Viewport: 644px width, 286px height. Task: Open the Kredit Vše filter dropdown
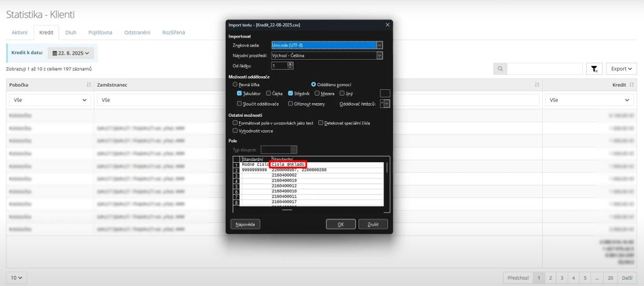point(589,100)
